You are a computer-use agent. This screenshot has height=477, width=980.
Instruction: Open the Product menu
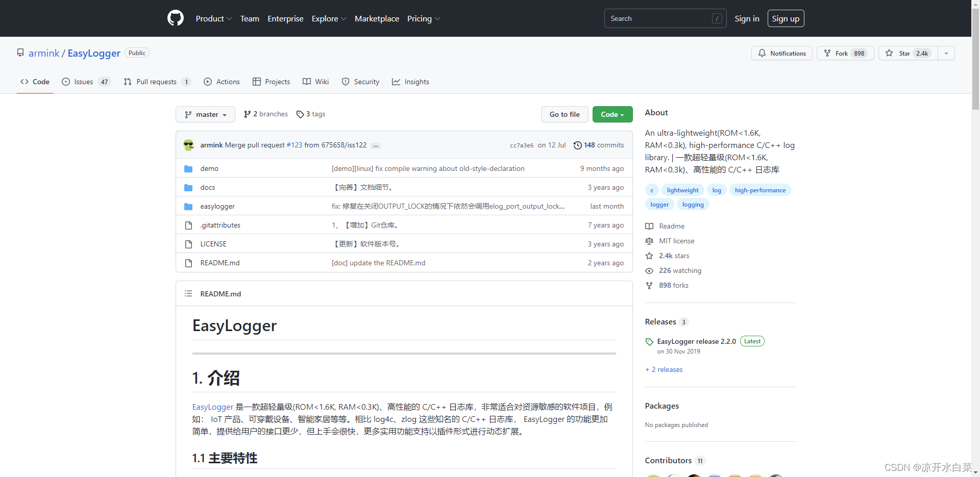point(214,18)
